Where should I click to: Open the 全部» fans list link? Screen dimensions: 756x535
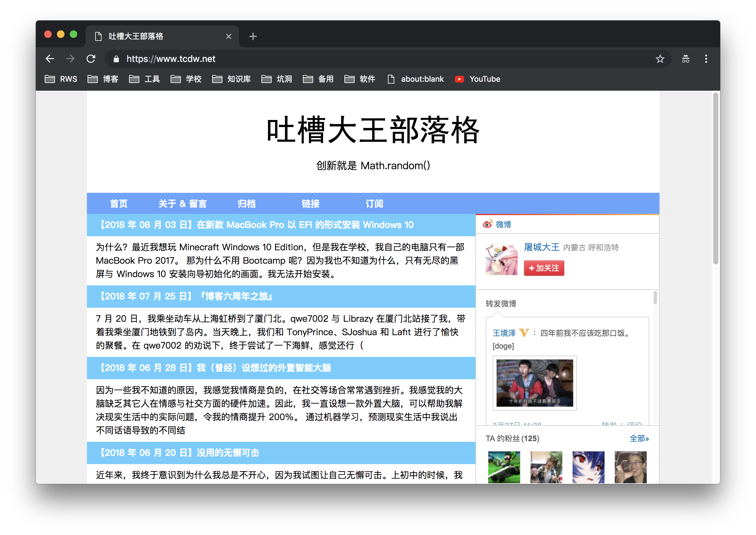(639, 439)
